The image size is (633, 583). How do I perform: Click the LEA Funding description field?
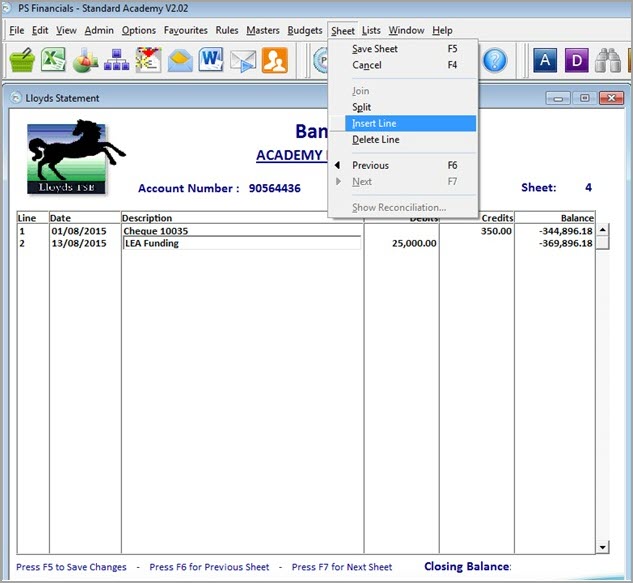pyautogui.click(x=241, y=243)
